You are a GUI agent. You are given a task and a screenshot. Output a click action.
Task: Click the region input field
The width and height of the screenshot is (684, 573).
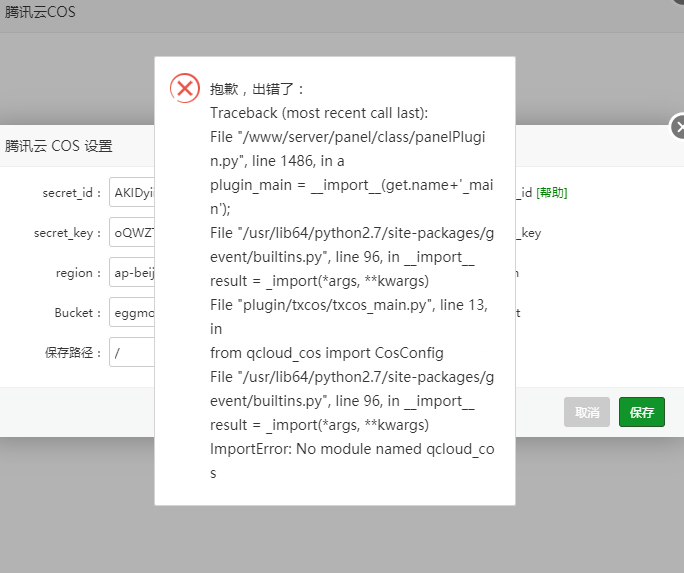(x=132, y=273)
